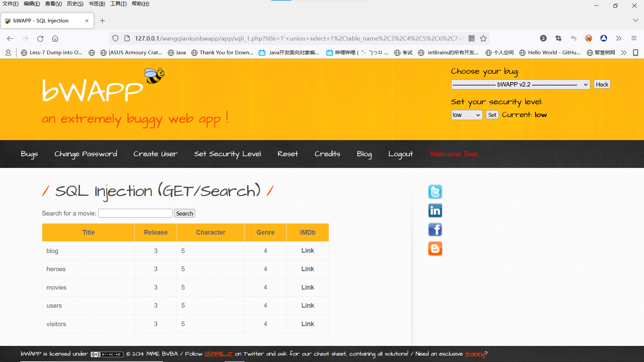This screenshot has height=362, width=644.
Task: Open the Firefox account cloud sync icon
Action: (x=604, y=38)
